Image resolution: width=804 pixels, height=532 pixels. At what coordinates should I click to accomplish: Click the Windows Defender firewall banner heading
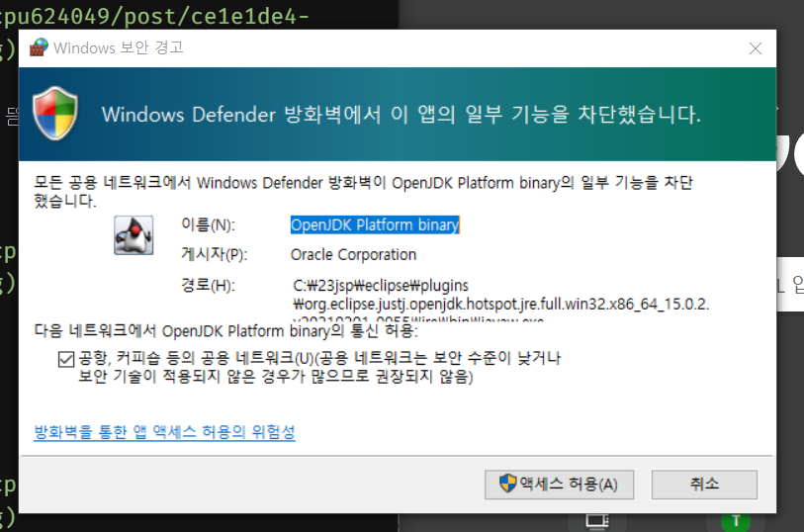[401, 115]
